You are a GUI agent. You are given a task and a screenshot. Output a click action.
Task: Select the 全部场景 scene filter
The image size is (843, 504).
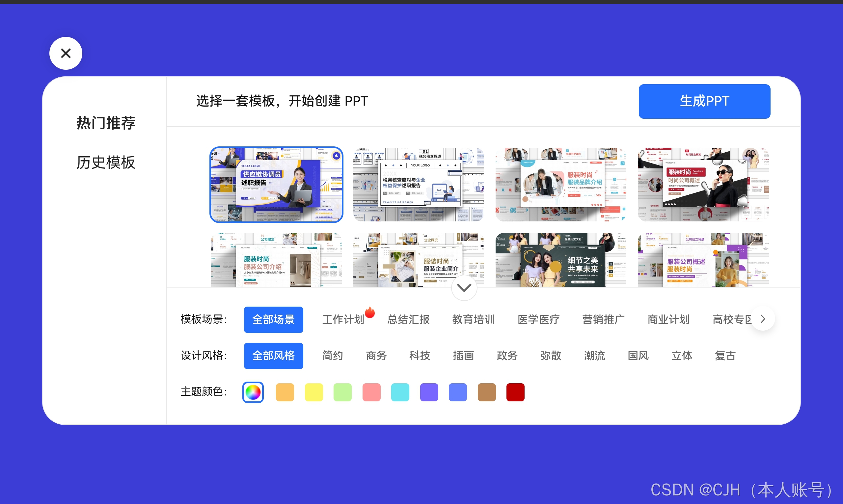pos(273,319)
